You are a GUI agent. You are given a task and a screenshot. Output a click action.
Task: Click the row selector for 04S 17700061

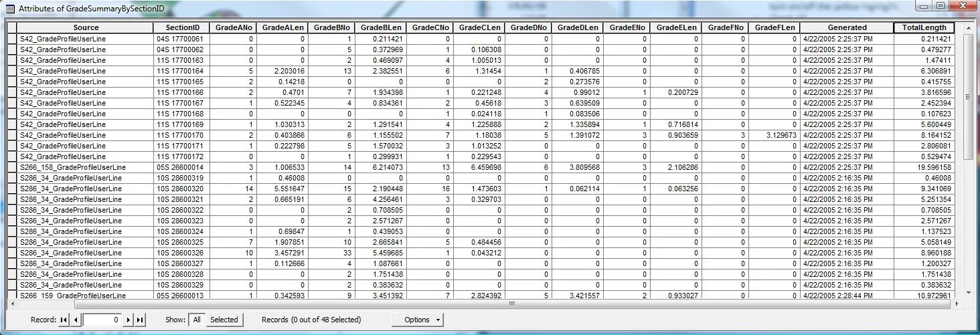pos(12,39)
